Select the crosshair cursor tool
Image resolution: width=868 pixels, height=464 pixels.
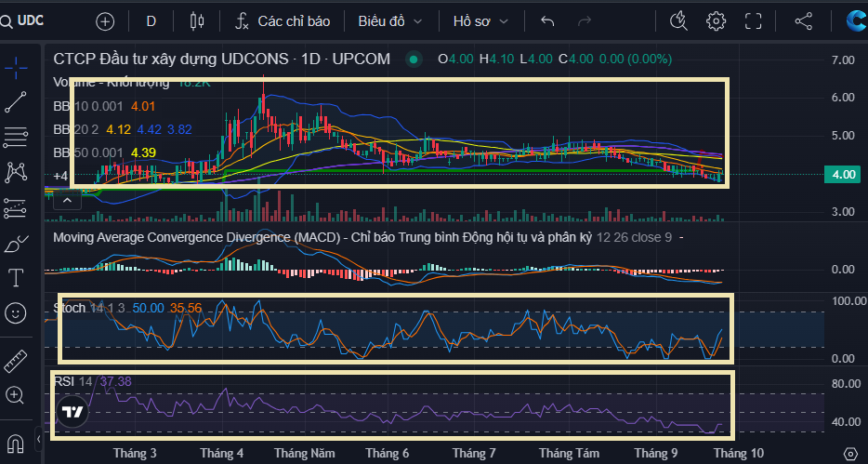click(16, 67)
